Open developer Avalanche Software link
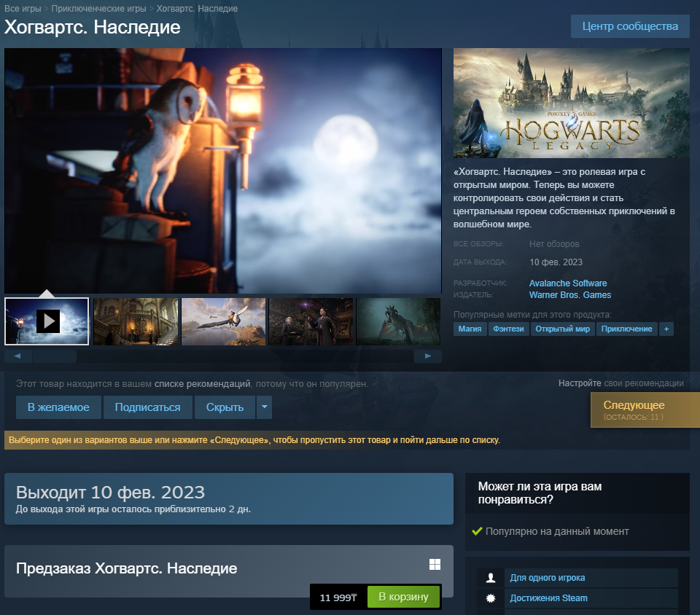Image resolution: width=700 pixels, height=615 pixels. [x=568, y=283]
